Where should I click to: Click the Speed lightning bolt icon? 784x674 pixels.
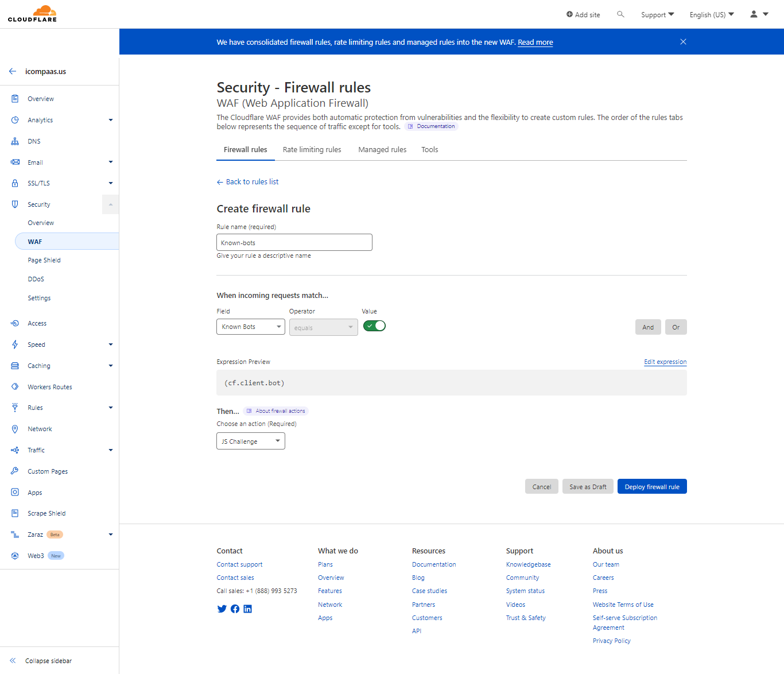tap(15, 344)
